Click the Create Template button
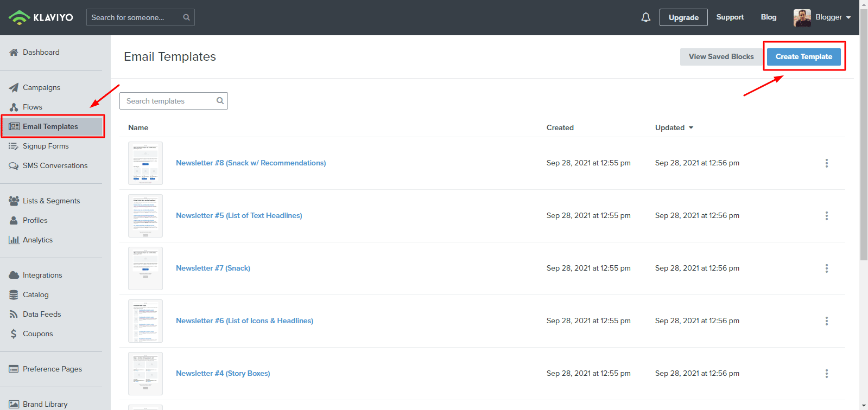Image resolution: width=868 pixels, height=410 pixels. click(x=803, y=56)
